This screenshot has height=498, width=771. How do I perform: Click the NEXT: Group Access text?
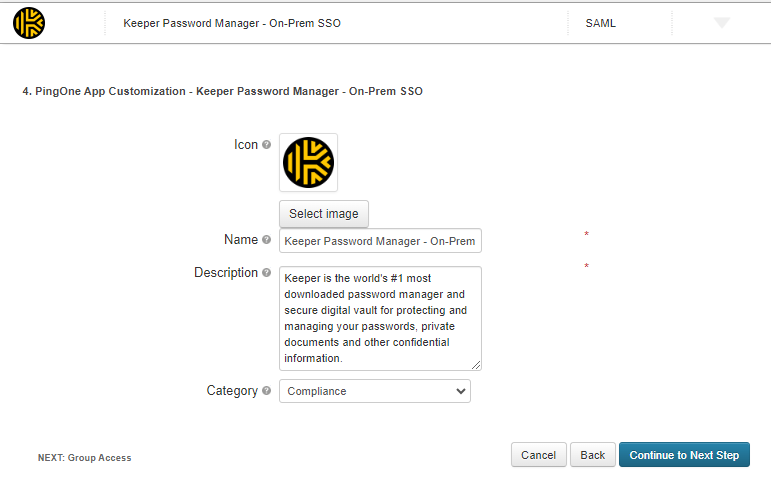click(85, 458)
